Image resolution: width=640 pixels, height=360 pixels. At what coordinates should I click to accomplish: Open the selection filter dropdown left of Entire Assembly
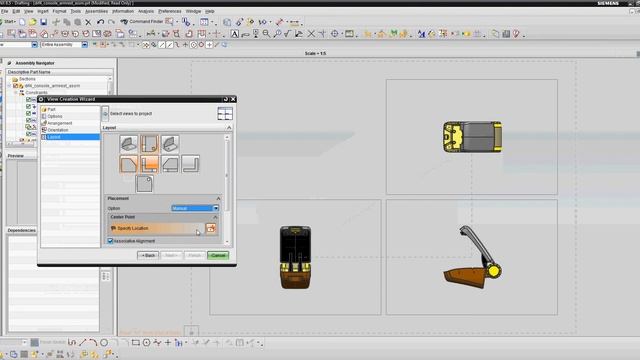pyautogui.click(x=35, y=44)
